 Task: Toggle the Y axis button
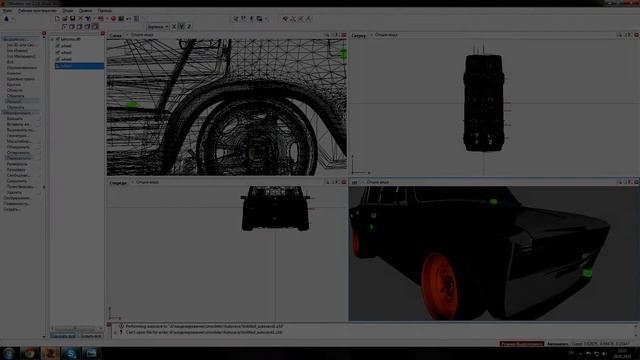(182, 27)
